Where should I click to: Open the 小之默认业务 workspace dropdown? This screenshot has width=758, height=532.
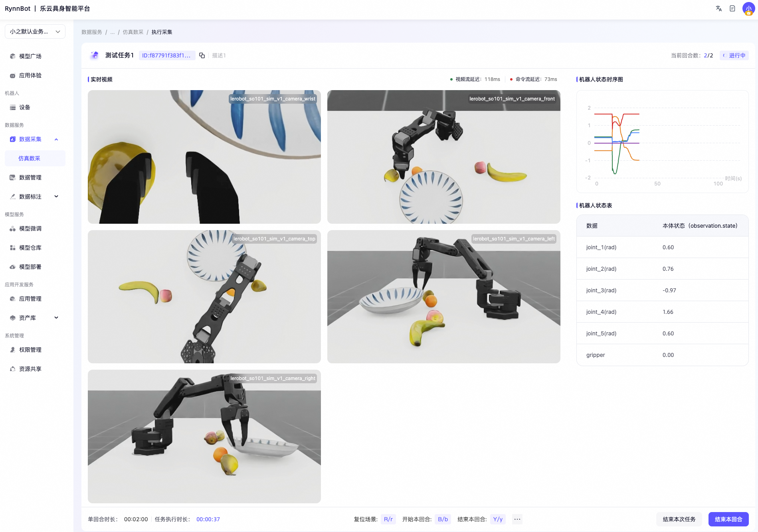pyautogui.click(x=35, y=32)
